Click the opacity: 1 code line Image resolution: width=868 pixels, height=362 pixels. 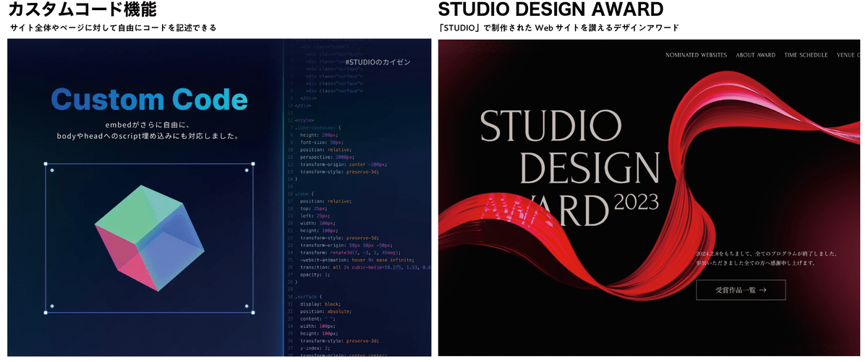(315, 274)
